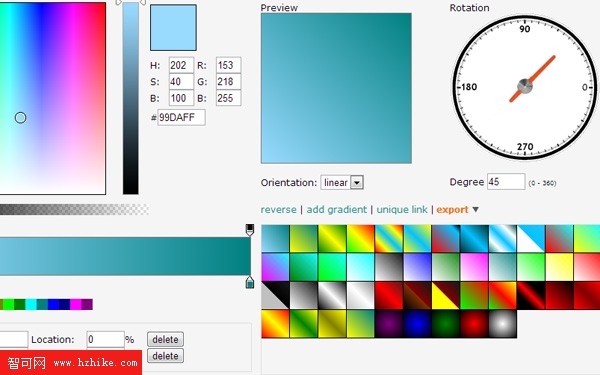
Task: Select the blue radial gradient preset
Action: [x=417, y=324]
